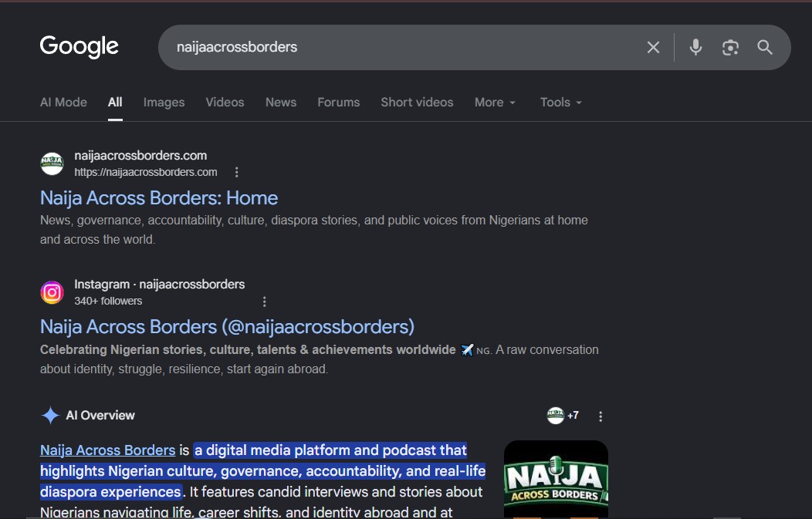This screenshot has height=519, width=812.
Task: Open the Images tab
Action: click(x=164, y=102)
